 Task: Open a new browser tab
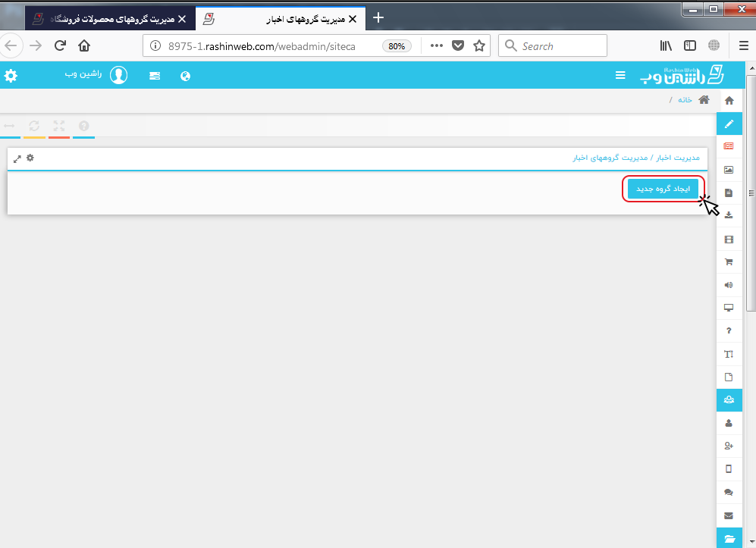tap(378, 18)
